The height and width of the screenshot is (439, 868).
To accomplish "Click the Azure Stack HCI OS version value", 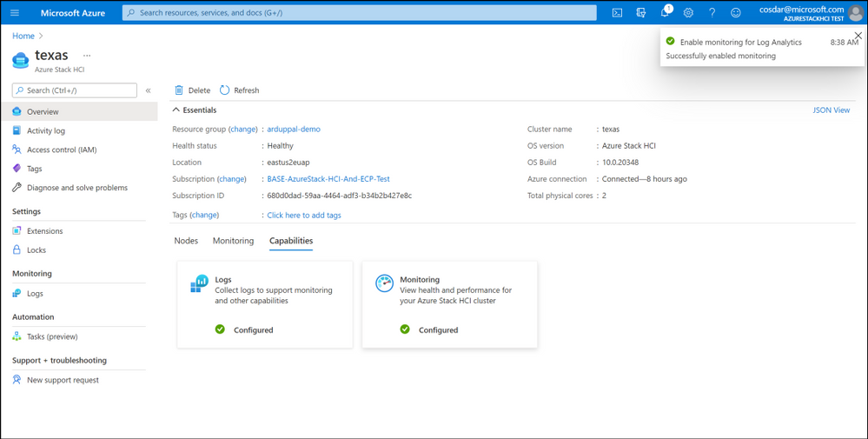I will (x=629, y=145).
